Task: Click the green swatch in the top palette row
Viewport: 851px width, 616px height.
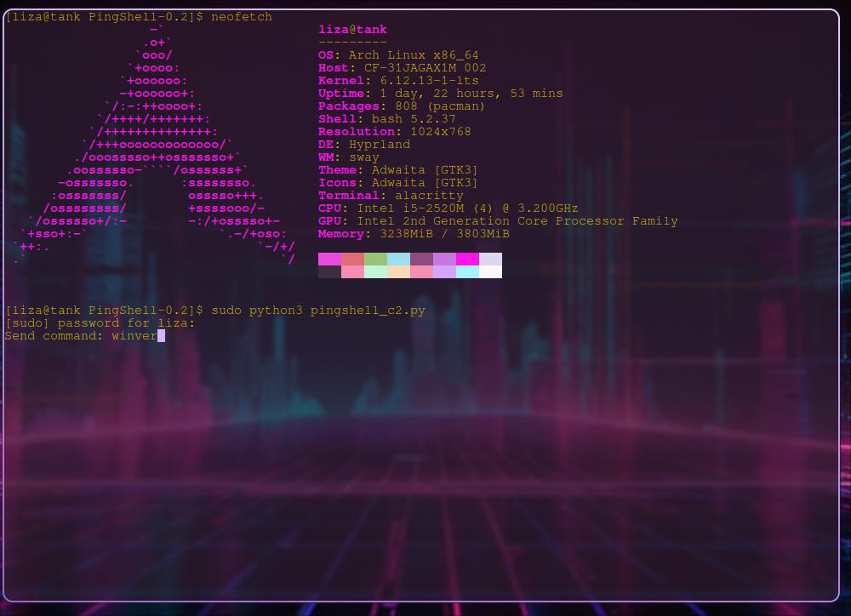Action: [375, 259]
